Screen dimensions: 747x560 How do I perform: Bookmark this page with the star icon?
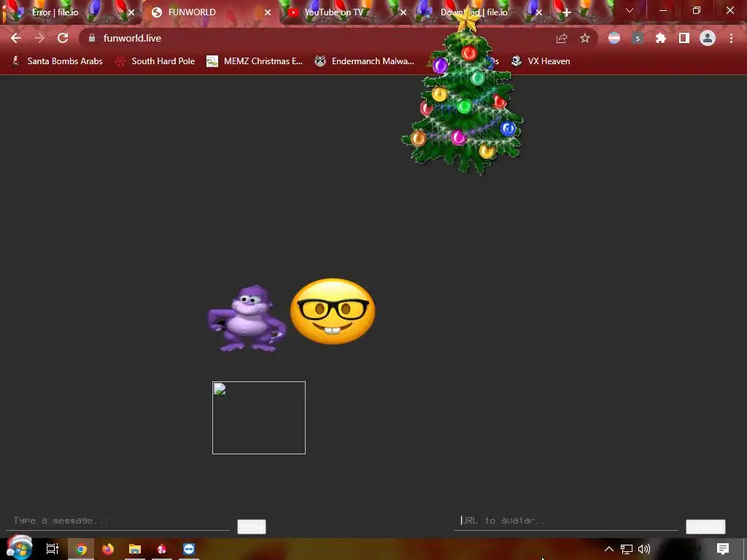click(585, 38)
